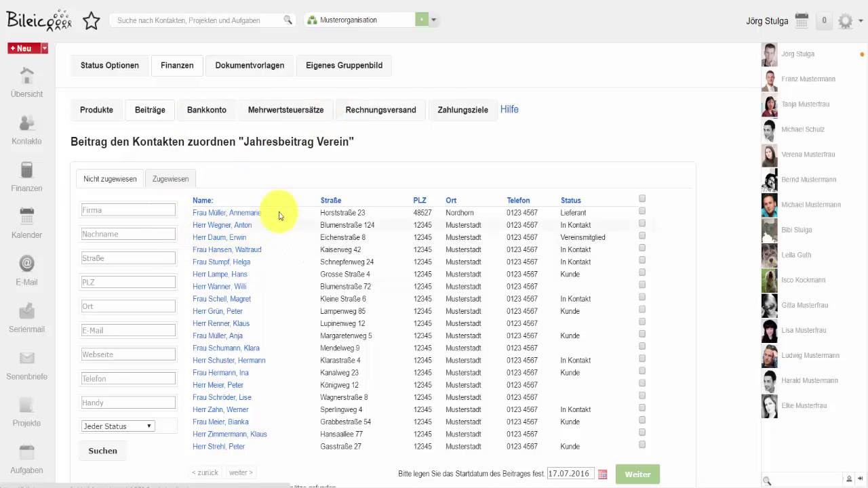Viewport: 868px width, 488px height.
Task: Switch to the Dokumentvorlagen tab
Action: 250,66
